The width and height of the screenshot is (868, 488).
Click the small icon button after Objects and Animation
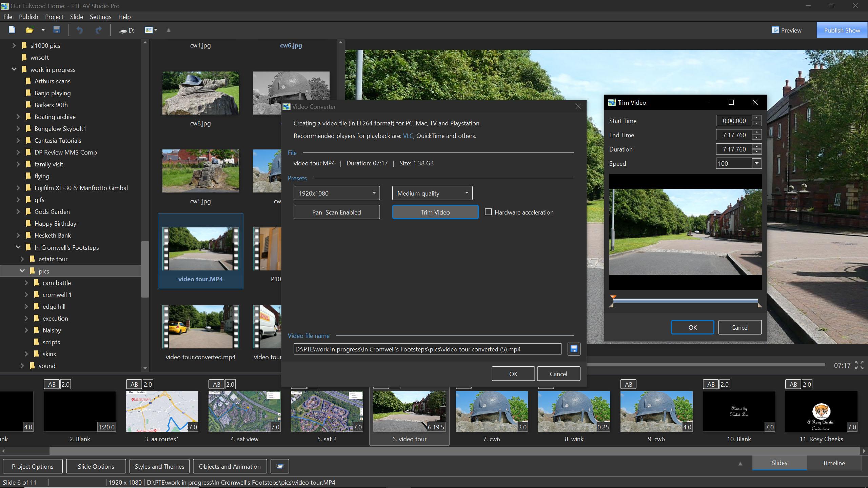(280, 466)
